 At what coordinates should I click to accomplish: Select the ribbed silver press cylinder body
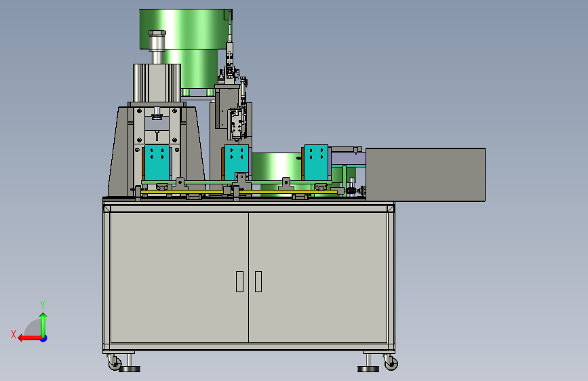[x=157, y=83]
